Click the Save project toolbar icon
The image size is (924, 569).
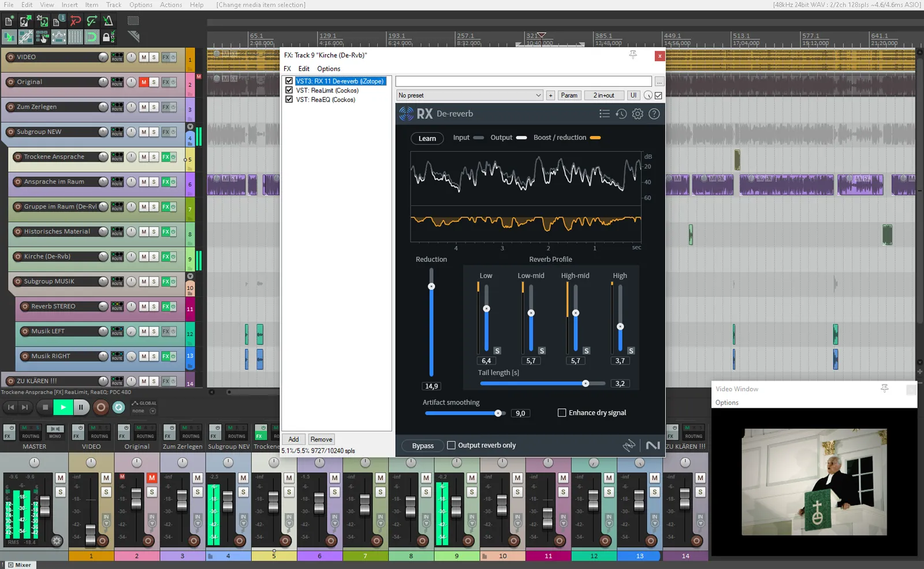click(42, 21)
